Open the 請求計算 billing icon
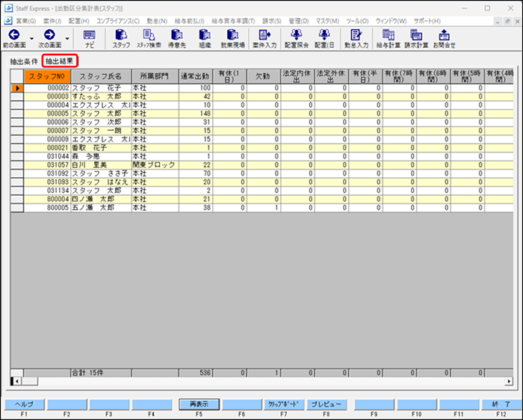This screenshot has width=523, height=420. pos(416,34)
